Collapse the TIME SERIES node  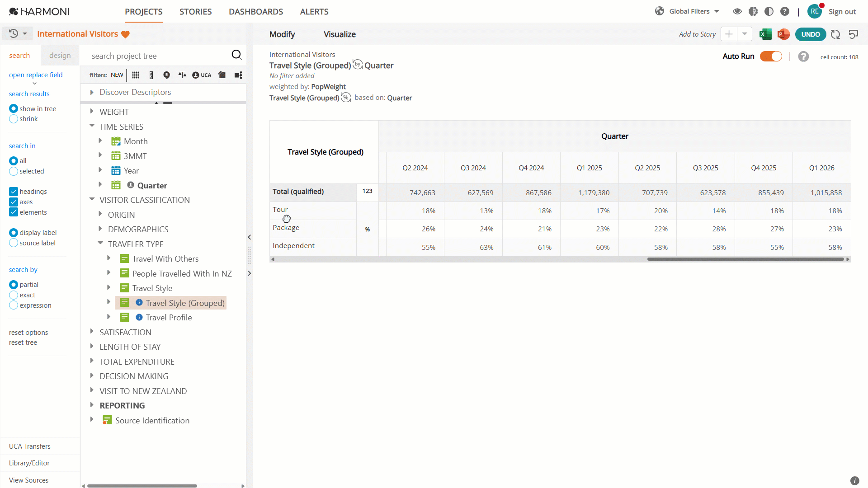[x=92, y=126]
